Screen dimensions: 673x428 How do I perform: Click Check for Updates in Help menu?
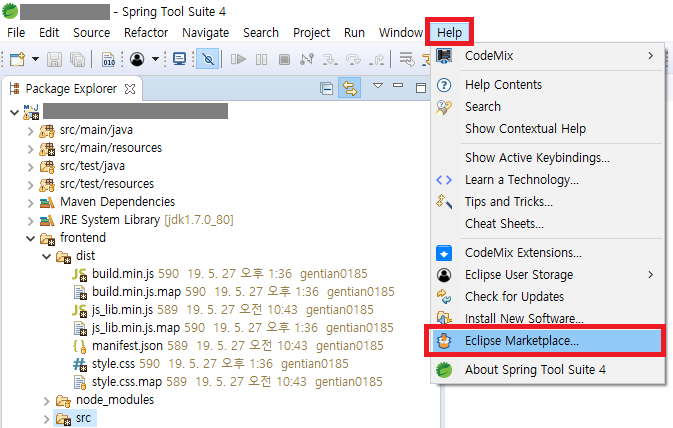click(514, 297)
